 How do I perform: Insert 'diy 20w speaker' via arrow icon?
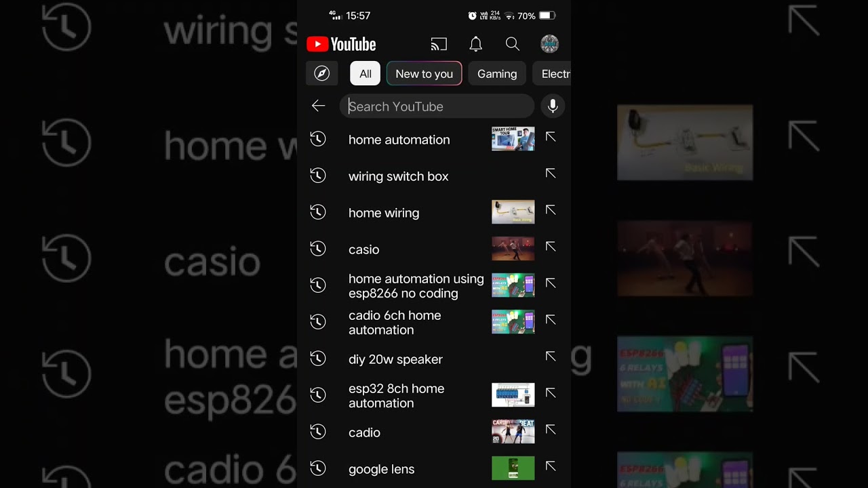(x=551, y=357)
